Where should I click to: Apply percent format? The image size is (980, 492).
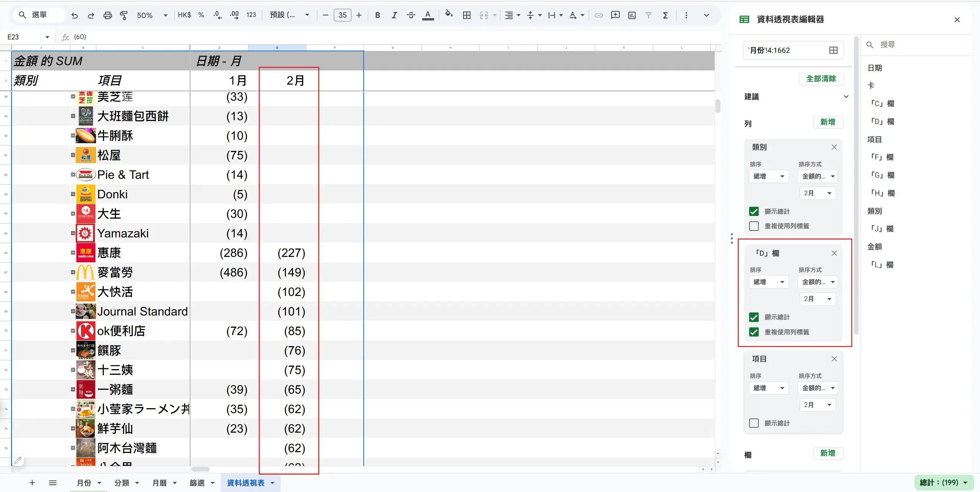coord(201,15)
